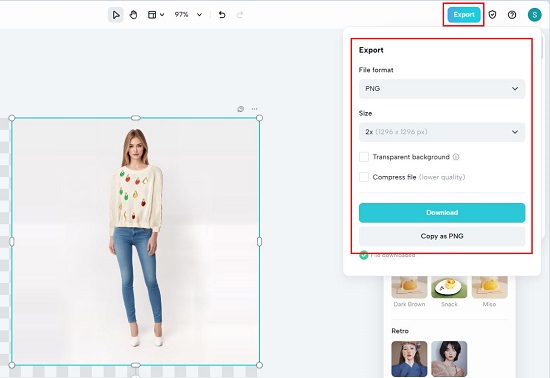Viewport: 550px width, 378px height.
Task: Click the model image on canvas
Action: 136,241
